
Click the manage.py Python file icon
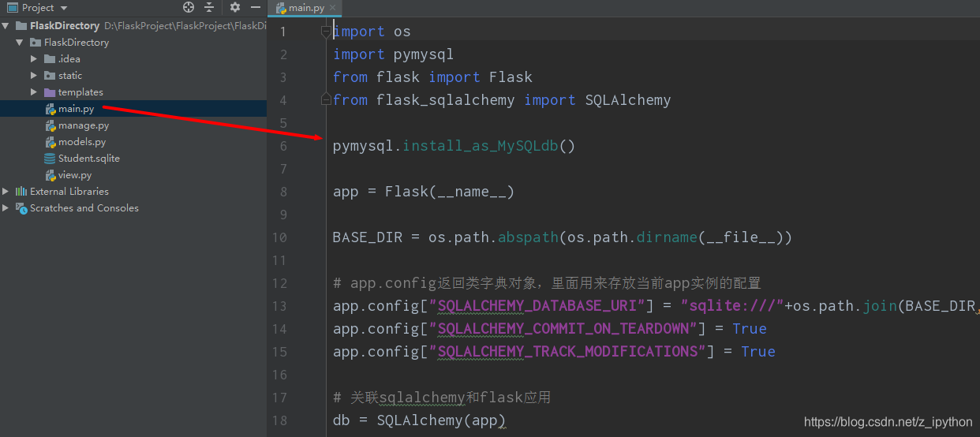(x=50, y=125)
